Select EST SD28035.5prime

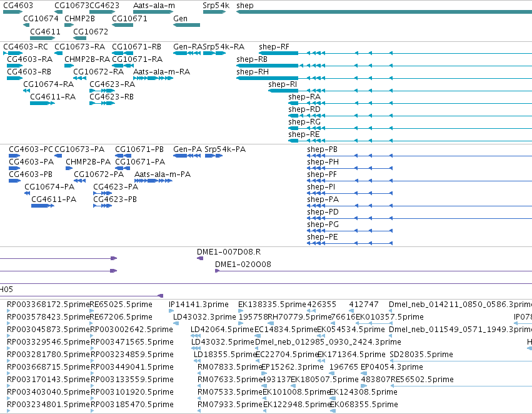421,355
